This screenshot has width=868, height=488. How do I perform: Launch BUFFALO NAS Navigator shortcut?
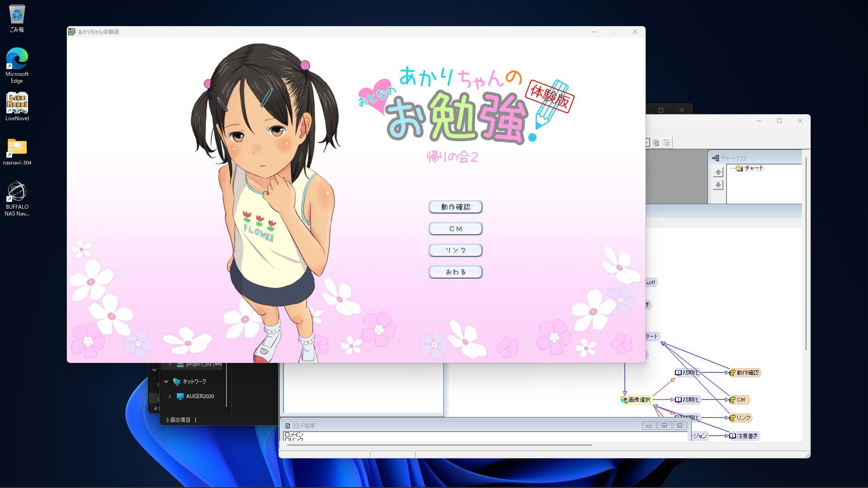[17, 199]
